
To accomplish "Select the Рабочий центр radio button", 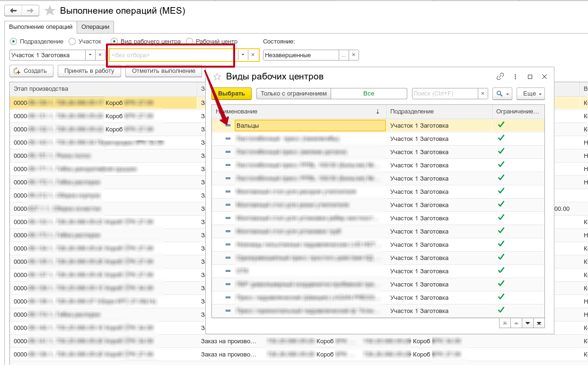I will click(x=190, y=42).
